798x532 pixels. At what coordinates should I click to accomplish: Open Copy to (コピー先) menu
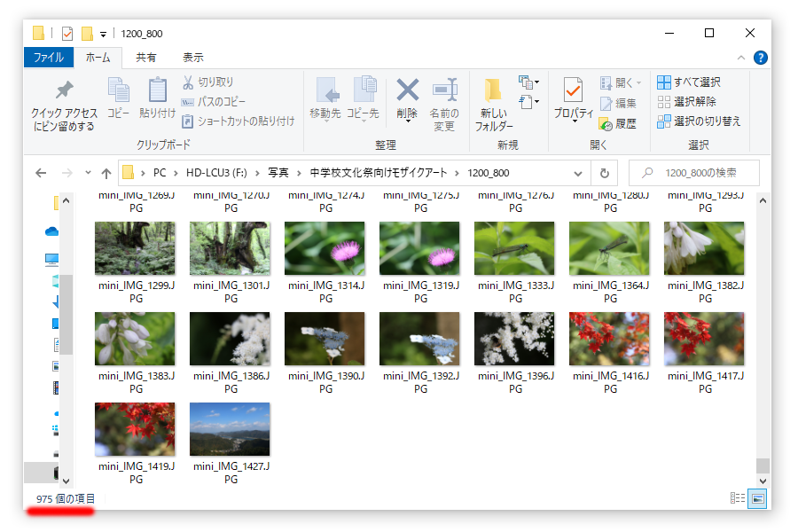363,98
